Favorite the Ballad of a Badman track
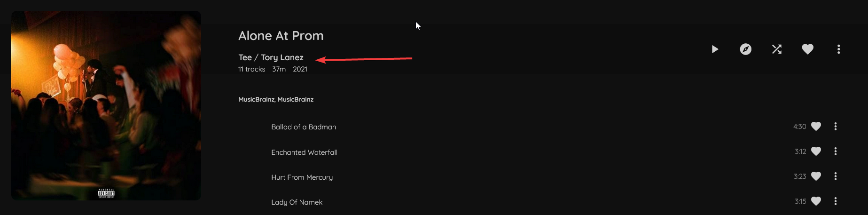The height and width of the screenshot is (215, 868). pos(816,127)
